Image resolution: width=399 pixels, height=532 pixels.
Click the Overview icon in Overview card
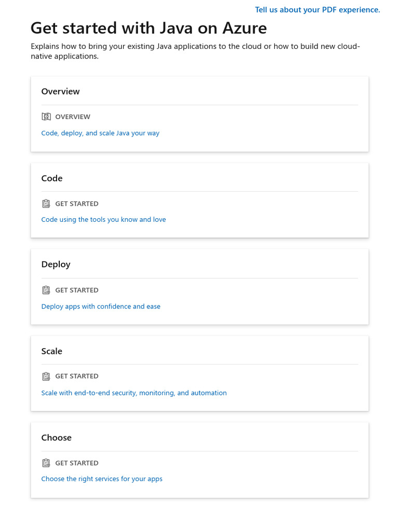(46, 117)
